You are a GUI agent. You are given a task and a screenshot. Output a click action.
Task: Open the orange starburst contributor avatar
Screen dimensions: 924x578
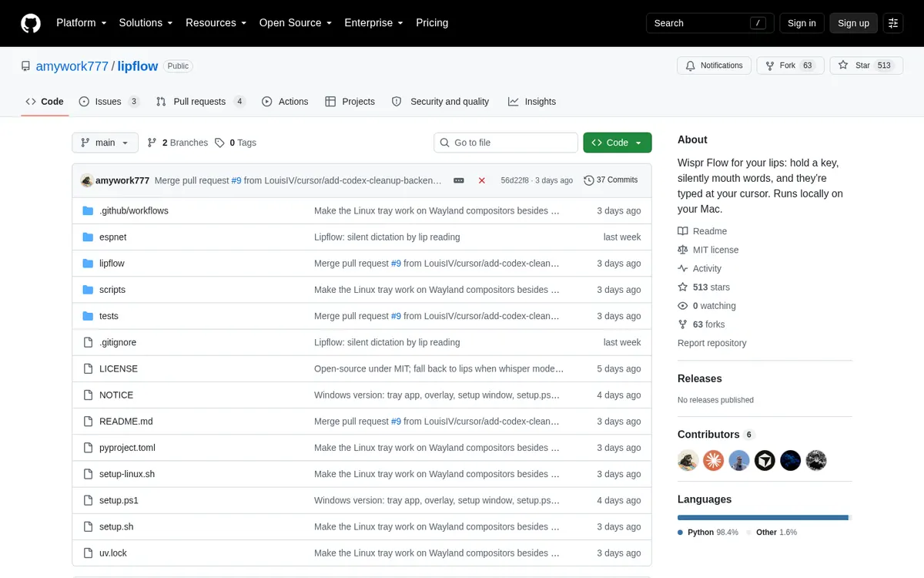tap(714, 461)
